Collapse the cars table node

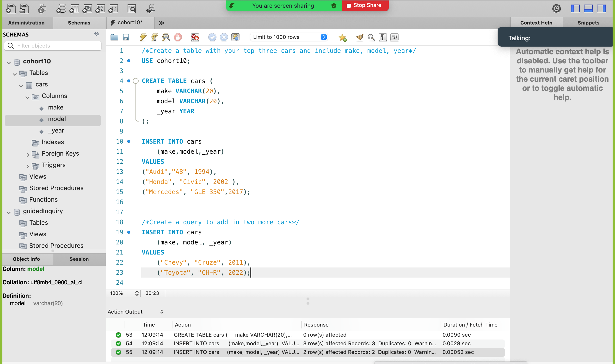21,86
